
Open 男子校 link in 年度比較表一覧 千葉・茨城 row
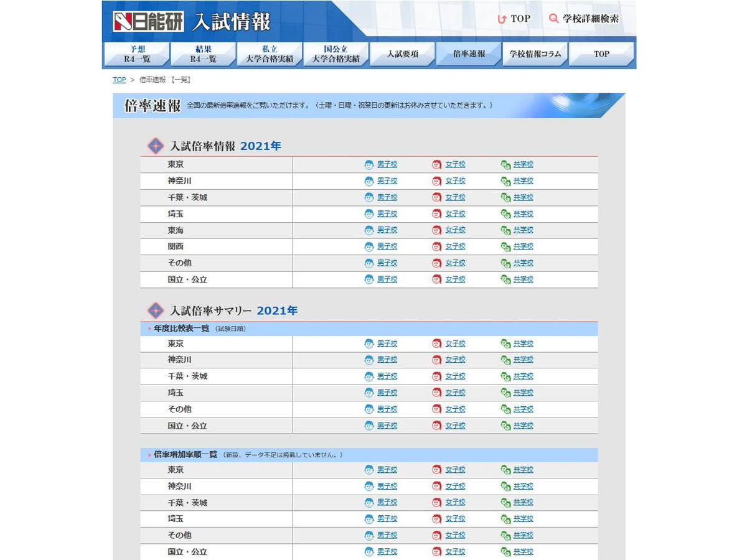(387, 376)
